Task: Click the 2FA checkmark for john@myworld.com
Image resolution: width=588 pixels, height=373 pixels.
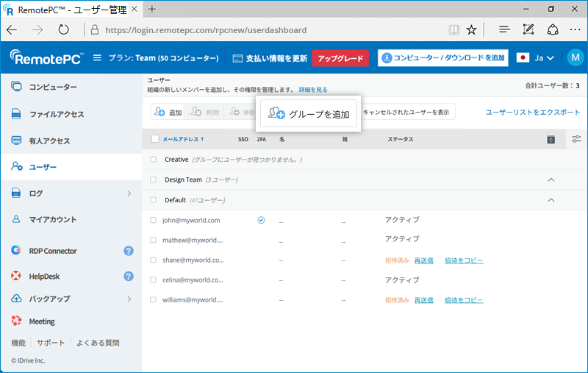Action: click(x=261, y=220)
